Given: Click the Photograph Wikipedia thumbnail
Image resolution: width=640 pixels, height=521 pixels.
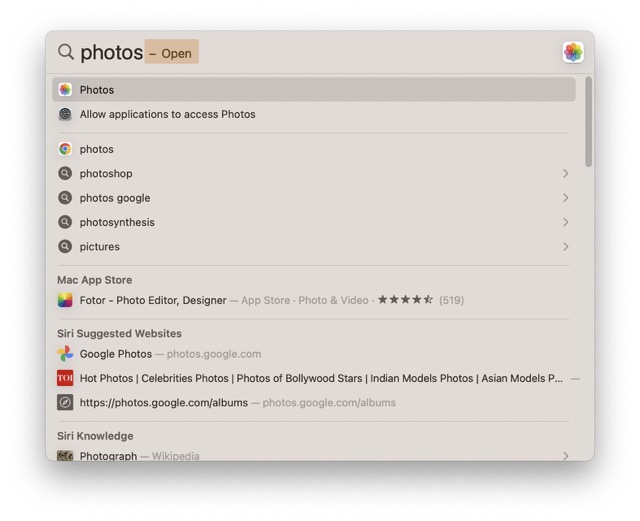Looking at the screenshot, I should pos(65,455).
